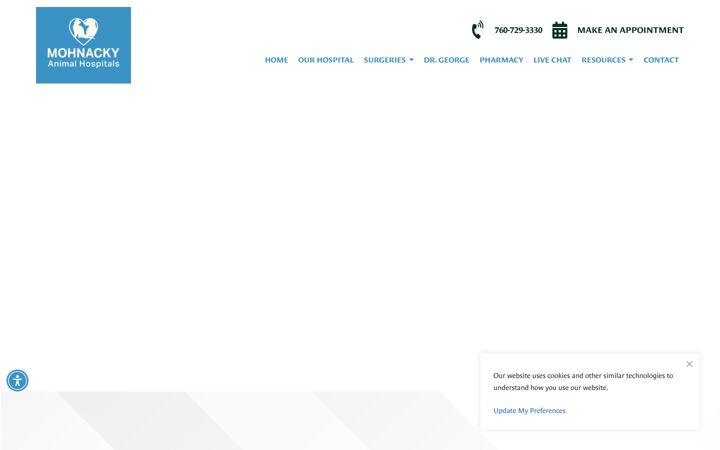
Task: Click the phone call icon
Action: click(x=477, y=30)
